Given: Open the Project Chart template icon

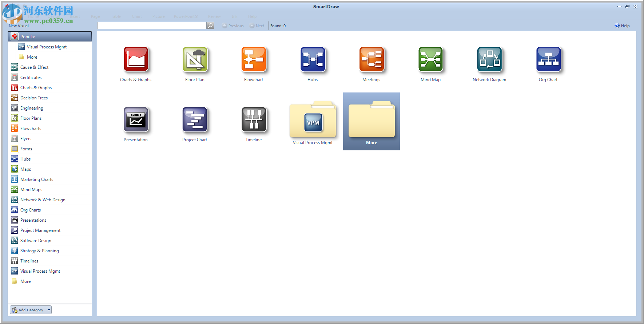Looking at the screenshot, I should [195, 119].
